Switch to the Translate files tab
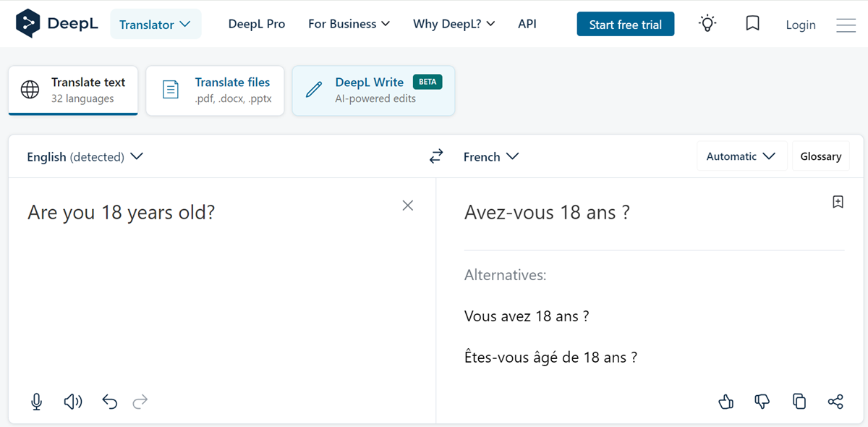Viewport: 868px width, 427px height. 215,90
